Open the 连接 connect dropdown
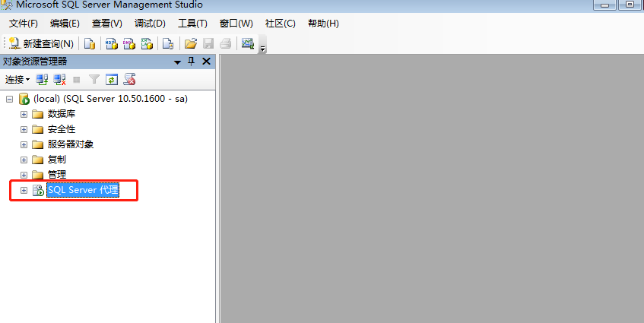644x323 pixels. pos(17,80)
